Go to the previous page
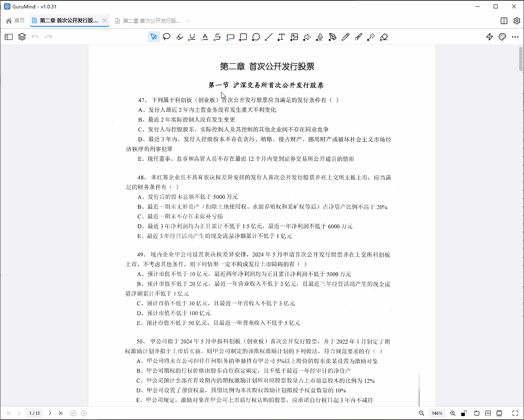The image size is (524, 420). tap(19, 413)
